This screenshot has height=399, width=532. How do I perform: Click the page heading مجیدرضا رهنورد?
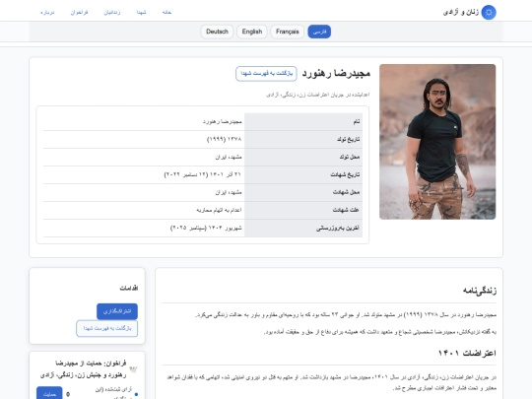coord(336,73)
